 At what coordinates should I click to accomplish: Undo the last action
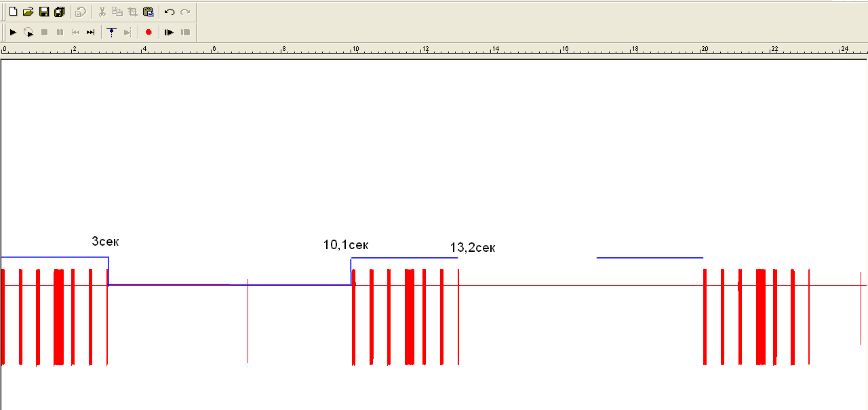click(x=170, y=12)
